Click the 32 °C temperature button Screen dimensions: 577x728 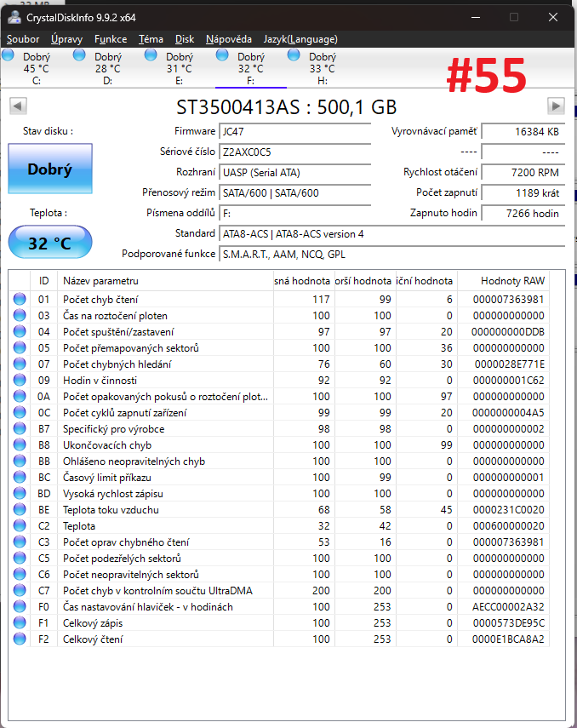pos(50,242)
